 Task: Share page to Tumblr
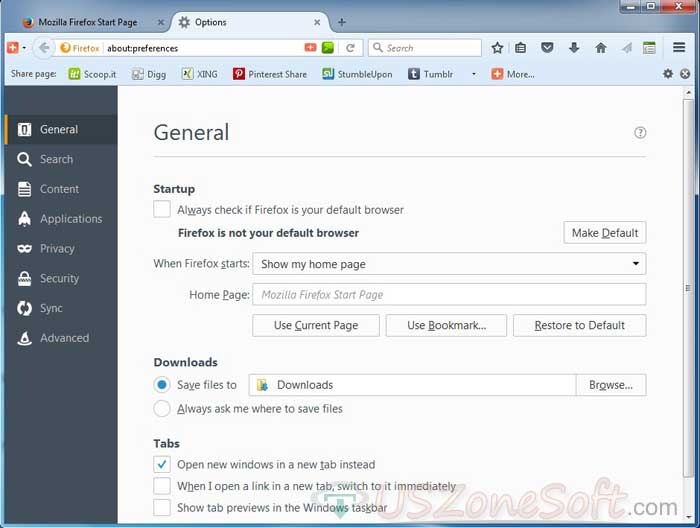pos(430,74)
